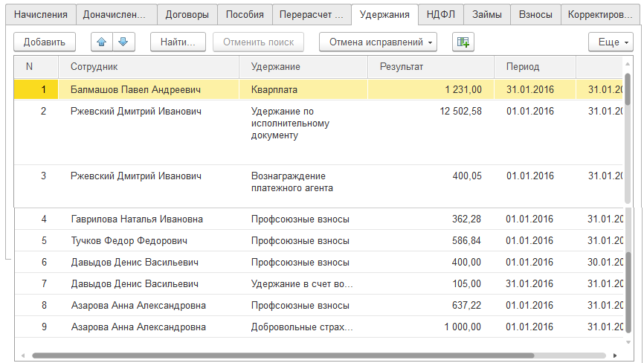Click the horizontal scrollbar thumb
Viewport: 644px width, 363px height.
(x=297, y=355)
